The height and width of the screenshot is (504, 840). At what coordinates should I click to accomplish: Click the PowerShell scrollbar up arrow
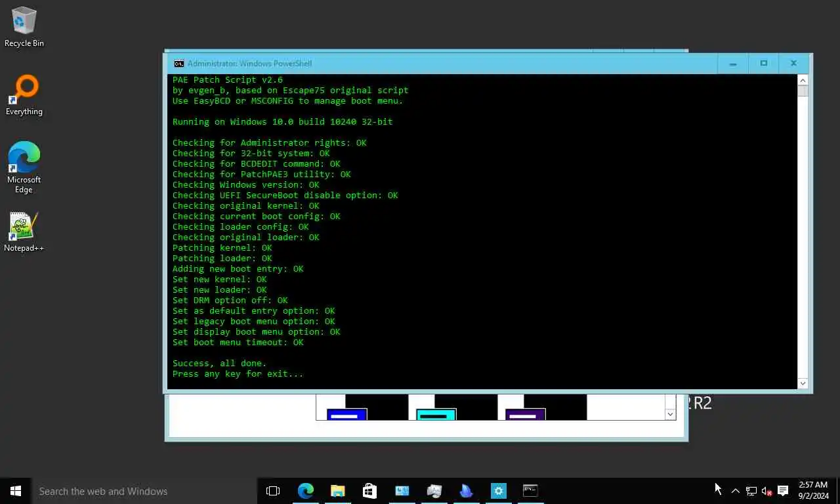[803, 80]
